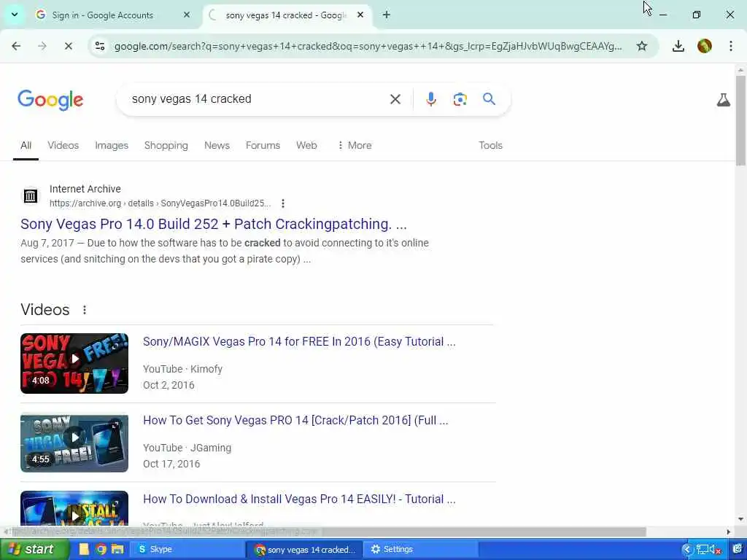Click the Google logo

50,99
